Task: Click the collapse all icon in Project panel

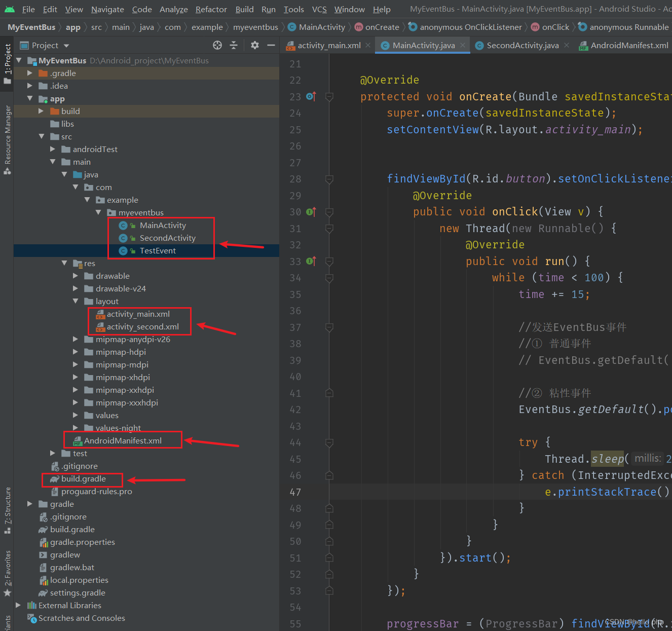Action: coord(234,45)
